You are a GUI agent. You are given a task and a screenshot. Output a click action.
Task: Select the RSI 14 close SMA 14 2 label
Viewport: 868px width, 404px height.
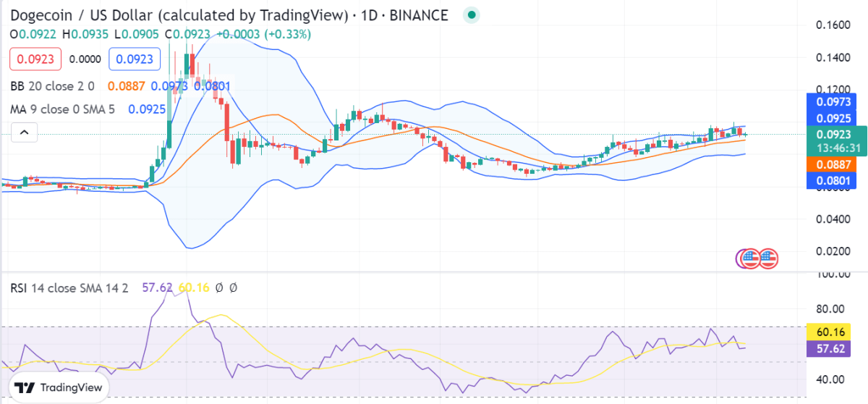pyautogui.click(x=69, y=288)
